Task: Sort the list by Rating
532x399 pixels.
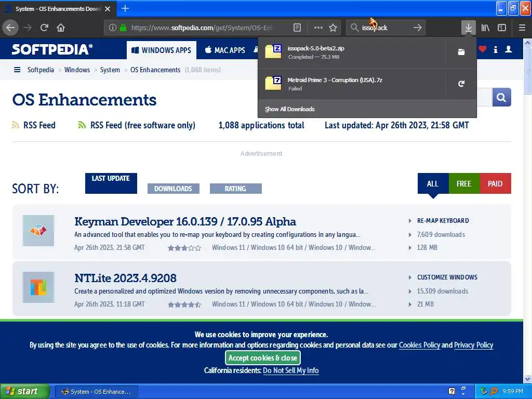Action: click(x=235, y=189)
